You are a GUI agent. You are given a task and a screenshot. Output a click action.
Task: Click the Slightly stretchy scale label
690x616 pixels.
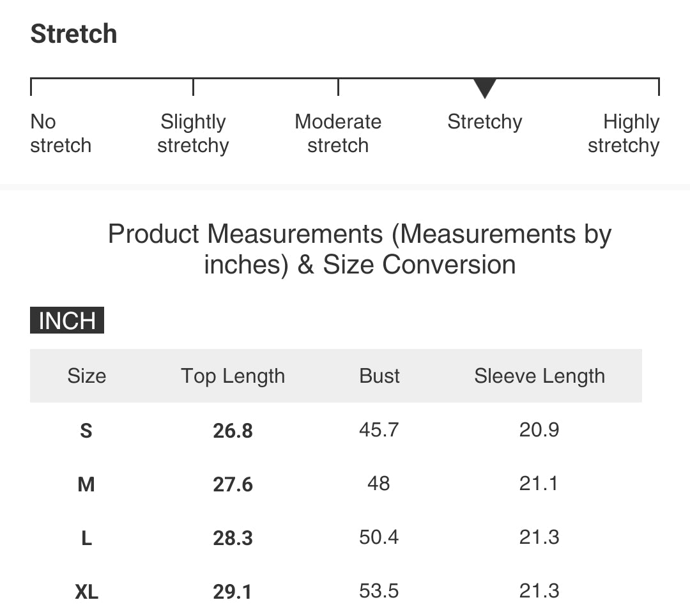point(193,134)
